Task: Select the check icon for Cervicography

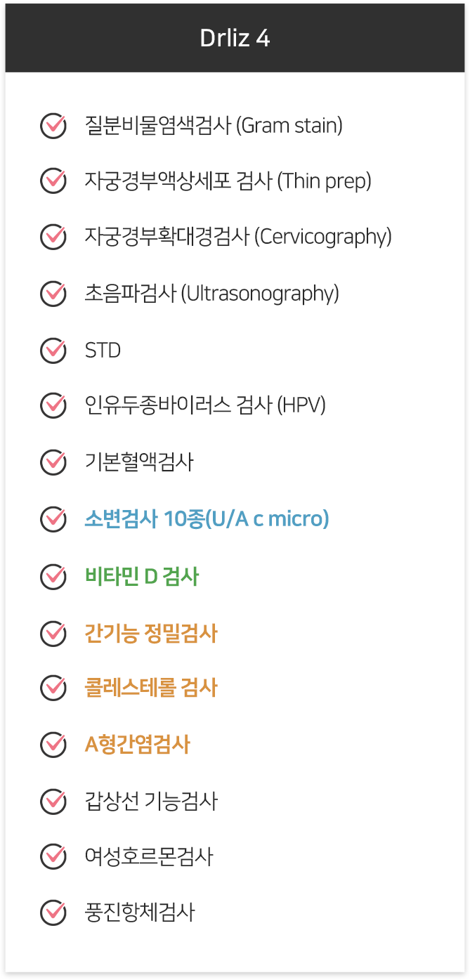Action: click(x=53, y=237)
